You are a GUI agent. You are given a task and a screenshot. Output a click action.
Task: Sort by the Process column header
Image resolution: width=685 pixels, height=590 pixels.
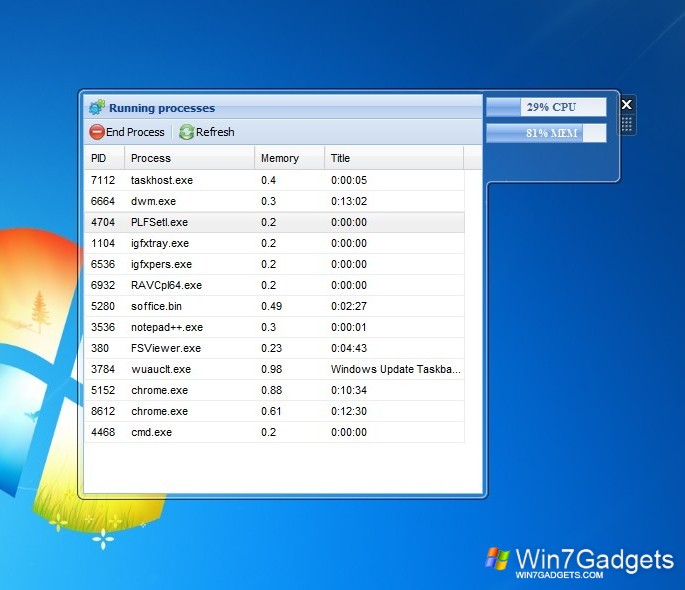[x=190, y=158]
